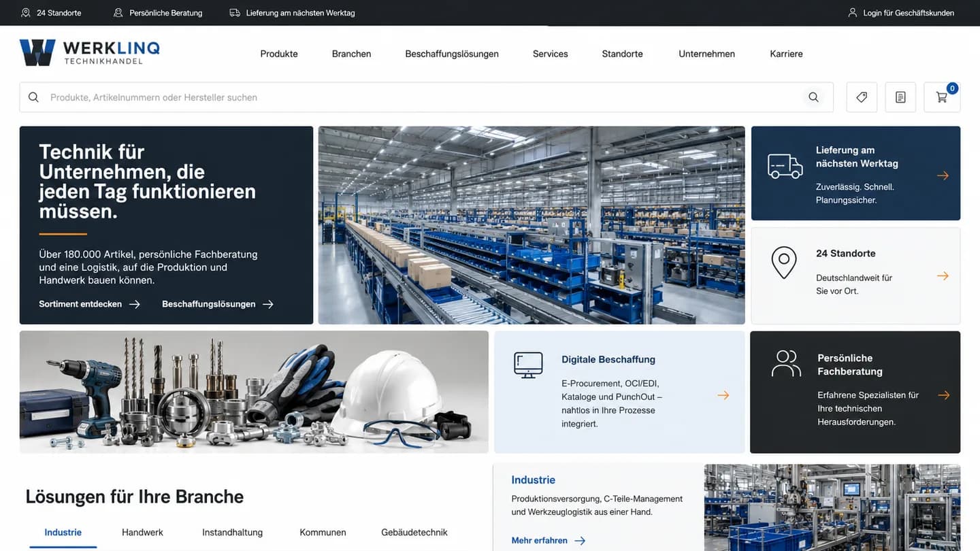
Task: Click the location icon next to 24 Standorte in the top bar
Action: coord(26,13)
